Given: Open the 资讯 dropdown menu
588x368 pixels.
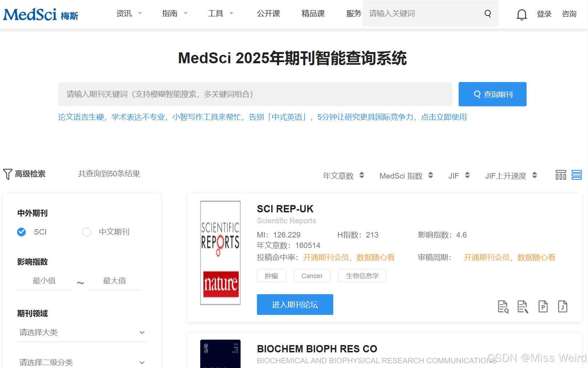Looking at the screenshot, I should click(129, 13).
